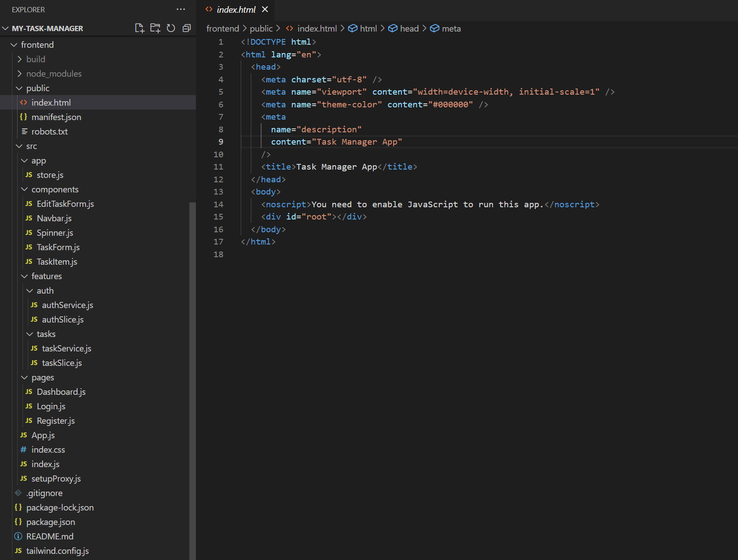Place cursor in the title text on line 11
Viewport: 738px width, 560px height.
pos(337,167)
